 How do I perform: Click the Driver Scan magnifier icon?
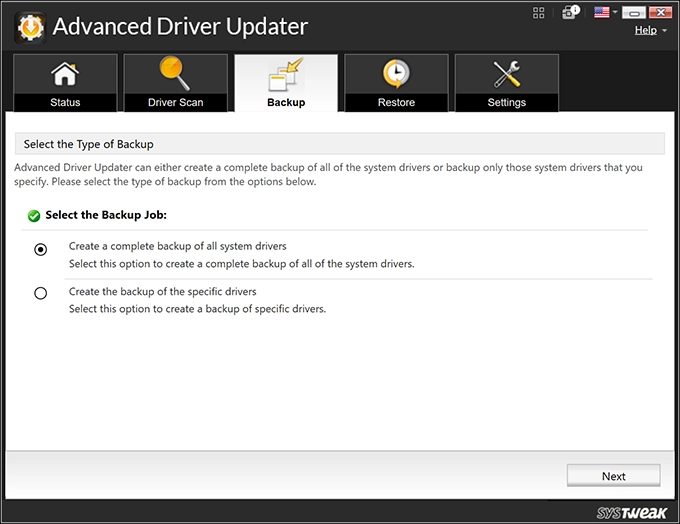(x=174, y=73)
